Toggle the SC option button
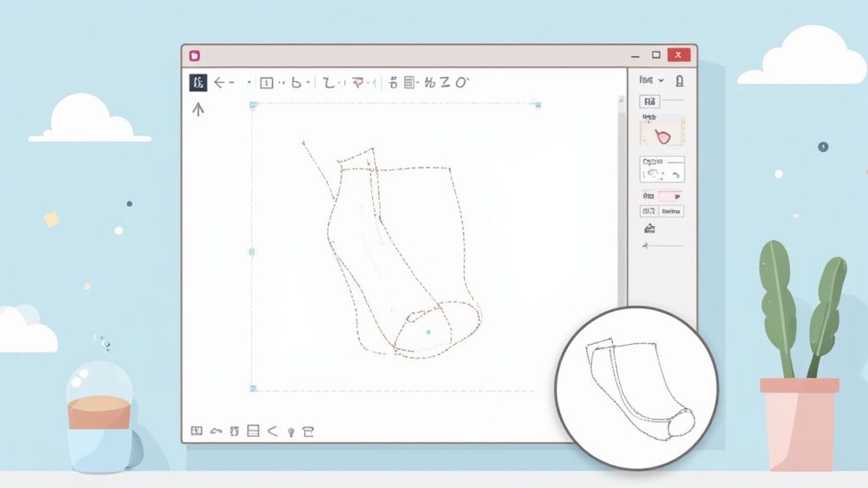This screenshot has height=488, width=868. pyautogui.click(x=648, y=210)
